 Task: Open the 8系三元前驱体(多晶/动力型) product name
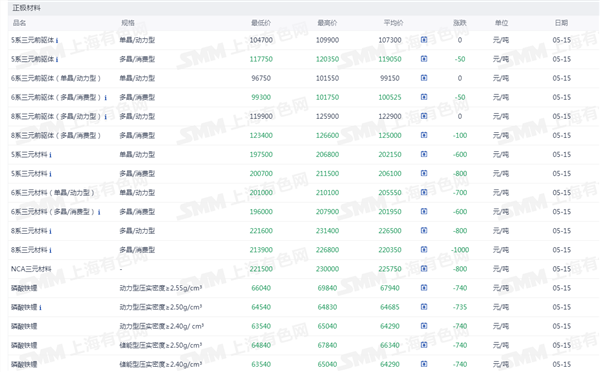click(x=55, y=116)
